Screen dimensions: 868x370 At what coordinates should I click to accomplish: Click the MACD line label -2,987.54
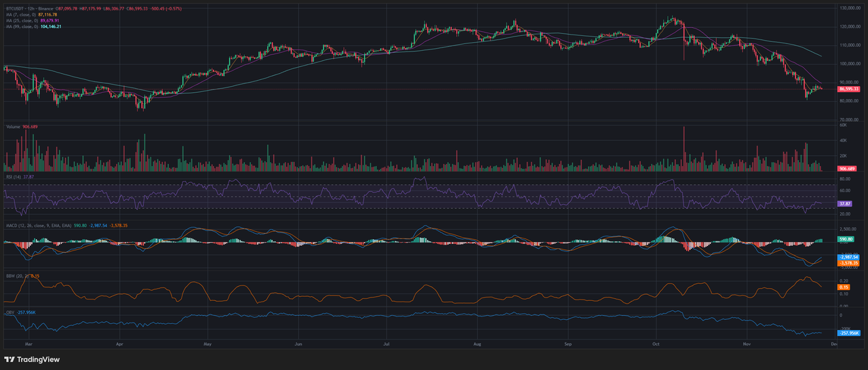click(x=849, y=257)
